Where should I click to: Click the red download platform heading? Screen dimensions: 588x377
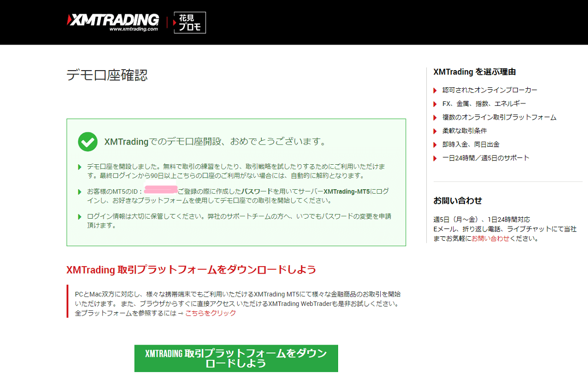coord(191,270)
